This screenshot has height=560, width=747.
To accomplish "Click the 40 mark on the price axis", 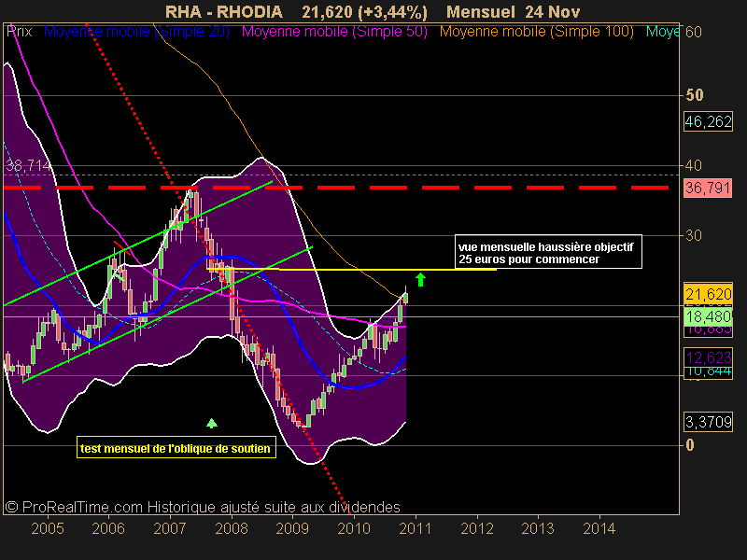I will click(x=694, y=166).
